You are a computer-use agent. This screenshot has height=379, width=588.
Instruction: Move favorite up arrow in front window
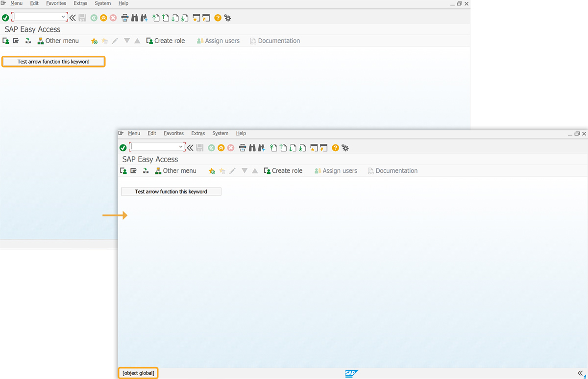click(x=255, y=171)
